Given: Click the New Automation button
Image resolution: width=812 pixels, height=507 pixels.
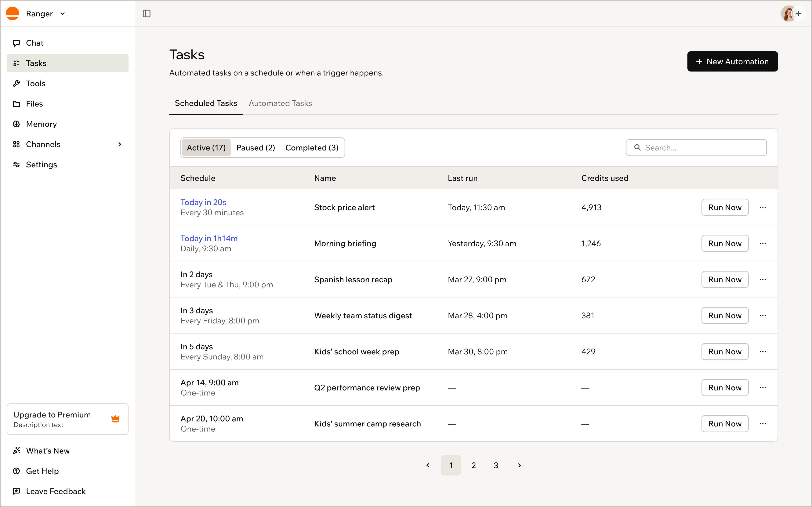Looking at the screenshot, I should pyautogui.click(x=732, y=61).
